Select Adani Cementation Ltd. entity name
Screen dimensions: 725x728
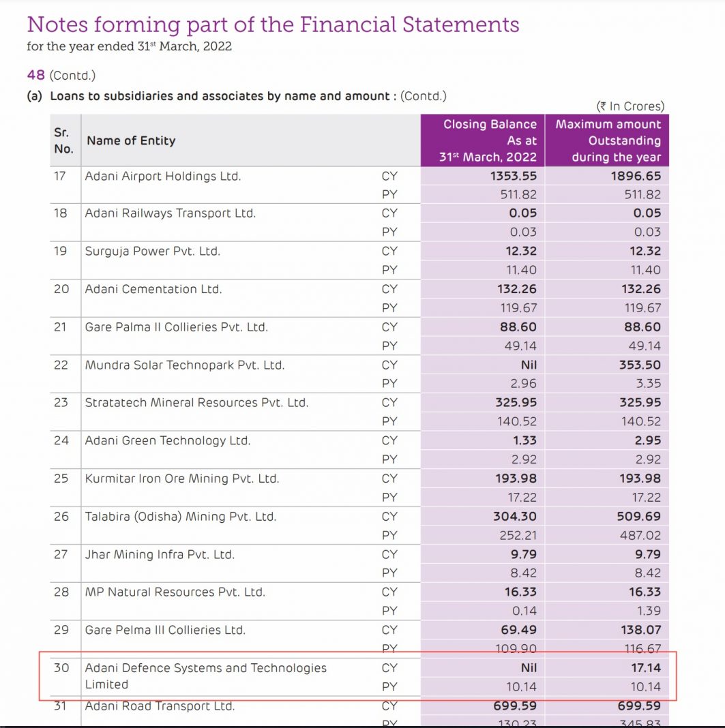click(x=153, y=289)
